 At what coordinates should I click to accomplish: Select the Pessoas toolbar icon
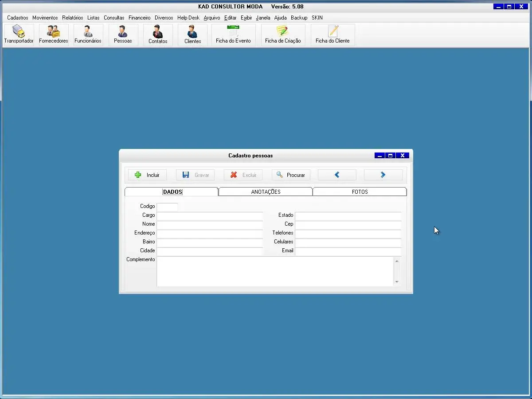(x=123, y=35)
